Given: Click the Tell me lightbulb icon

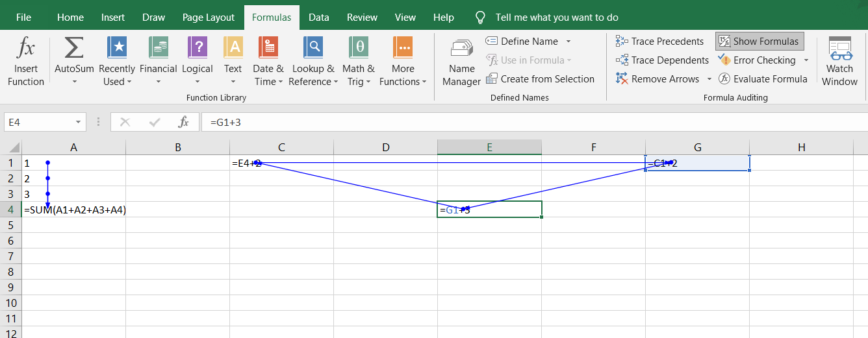Looking at the screenshot, I should (480, 17).
